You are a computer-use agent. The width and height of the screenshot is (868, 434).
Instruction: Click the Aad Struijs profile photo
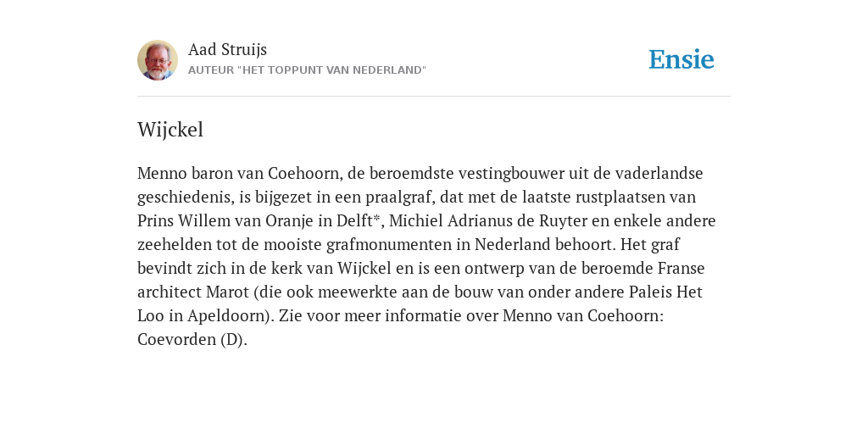coord(158,60)
